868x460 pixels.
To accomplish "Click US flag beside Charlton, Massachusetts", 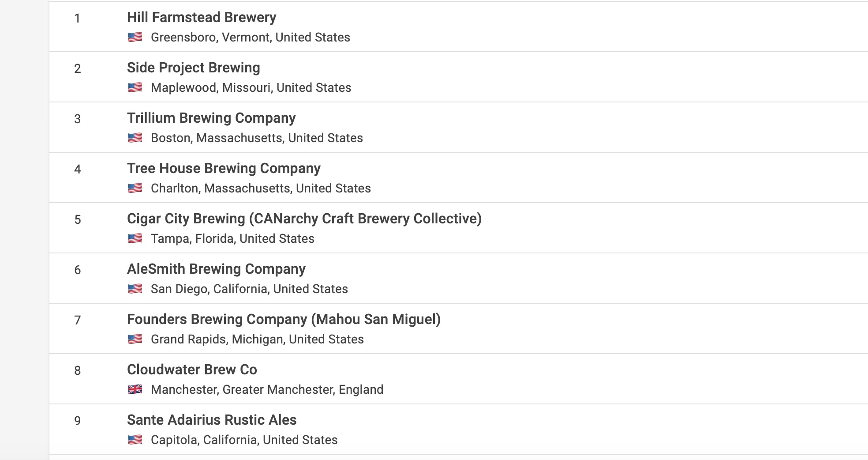I will 135,188.
